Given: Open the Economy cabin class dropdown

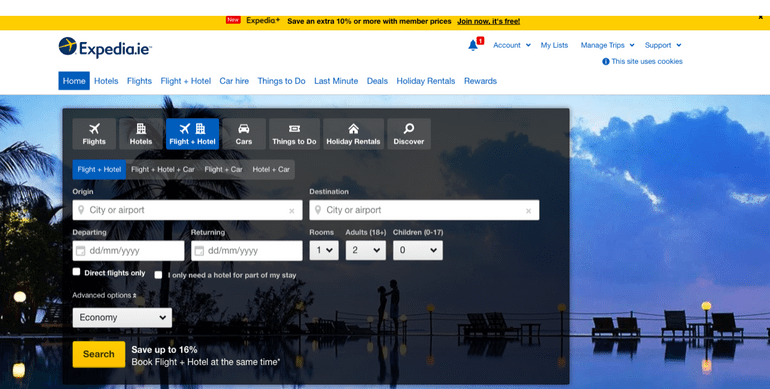Looking at the screenshot, I should click(x=122, y=318).
